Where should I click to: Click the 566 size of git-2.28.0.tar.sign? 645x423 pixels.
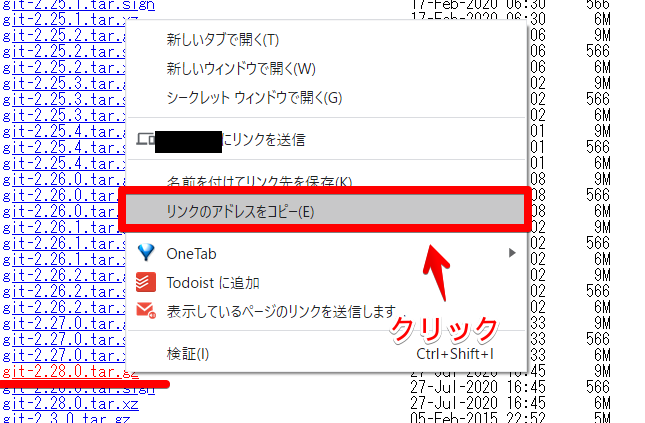pos(598,387)
